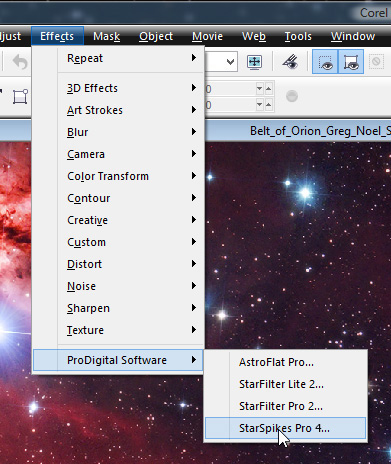Open the Tools menu
The image size is (391, 464).
[298, 36]
